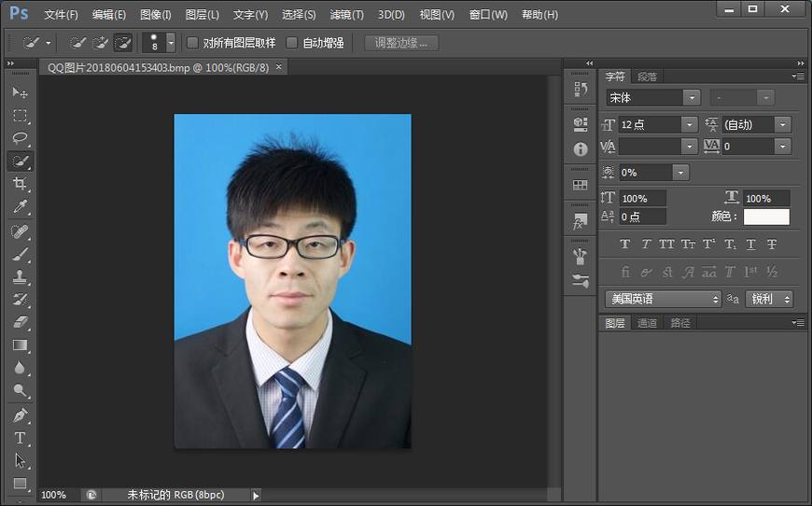The width and height of the screenshot is (812, 506).
Task: Select the Lasso tool
Action: [20, 138]
